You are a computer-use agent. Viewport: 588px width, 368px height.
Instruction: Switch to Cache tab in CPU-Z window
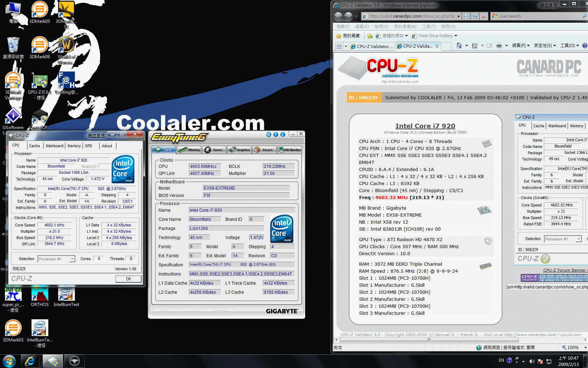tap(34, 146)
